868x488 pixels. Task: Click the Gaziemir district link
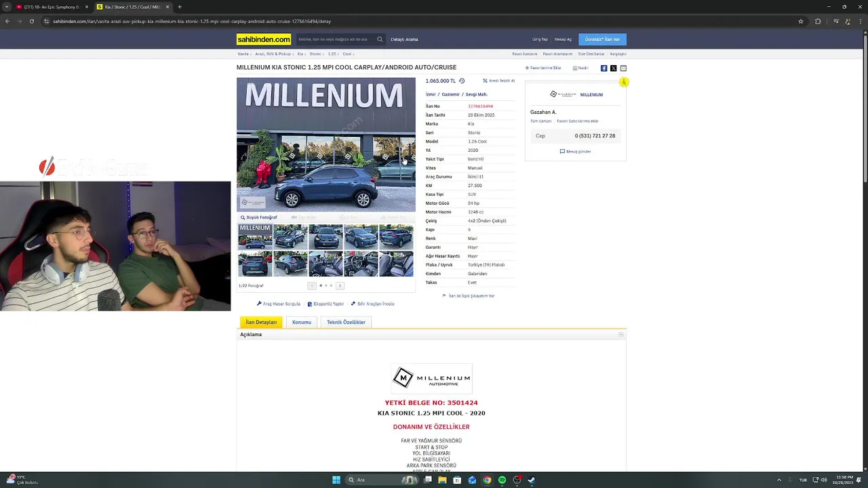450,94
